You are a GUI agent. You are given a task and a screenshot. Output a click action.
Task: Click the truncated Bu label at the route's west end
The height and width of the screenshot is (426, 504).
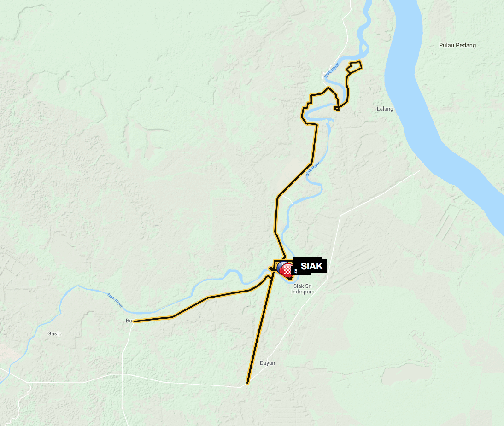[x=129, y=321]
